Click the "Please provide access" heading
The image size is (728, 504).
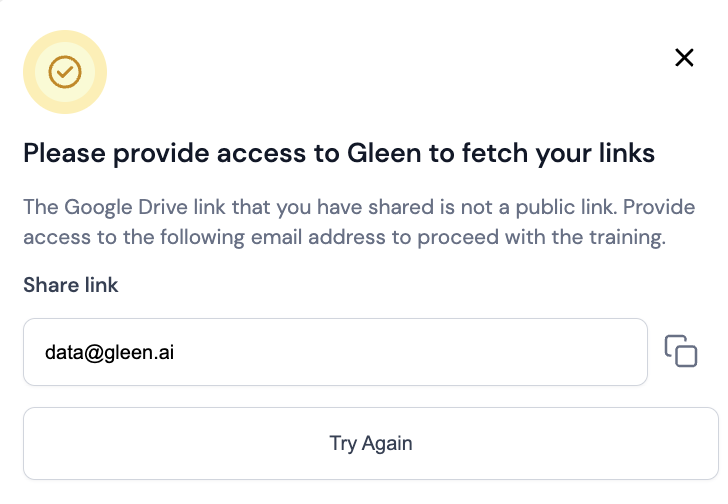tap(339, 153)
